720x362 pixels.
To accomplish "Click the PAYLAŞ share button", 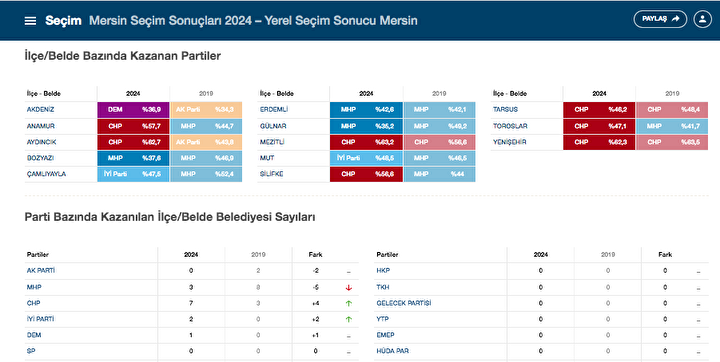I will coord(660,19).
